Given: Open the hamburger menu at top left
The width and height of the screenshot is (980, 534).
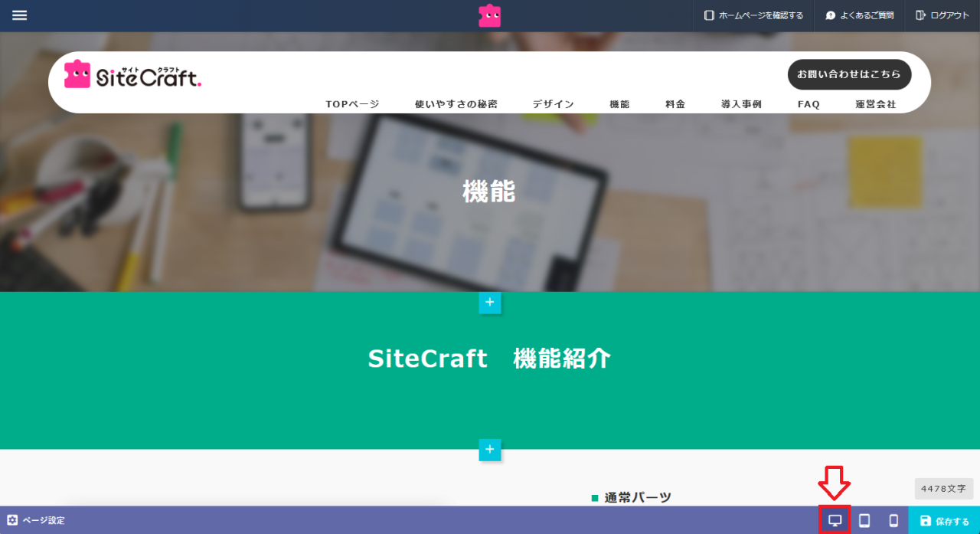Looking at the screenshot, I should coord(19,15).
